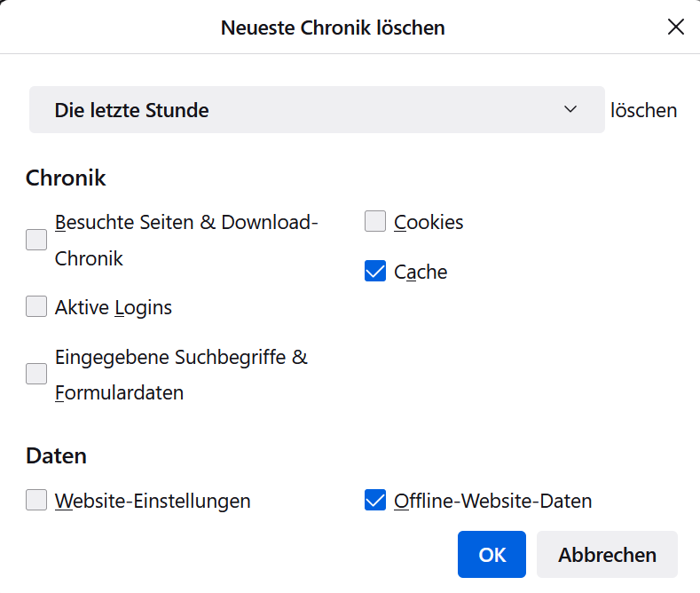Enable the Aktive Logins checkbox
Viewport: 700px width, 593px height.
[36, 307]
